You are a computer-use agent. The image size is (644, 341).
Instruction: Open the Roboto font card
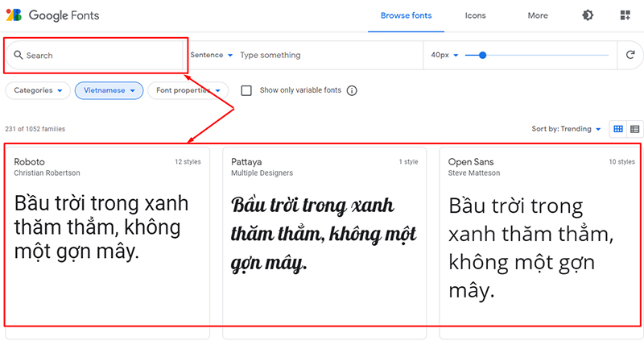click(x=107, y=243)
